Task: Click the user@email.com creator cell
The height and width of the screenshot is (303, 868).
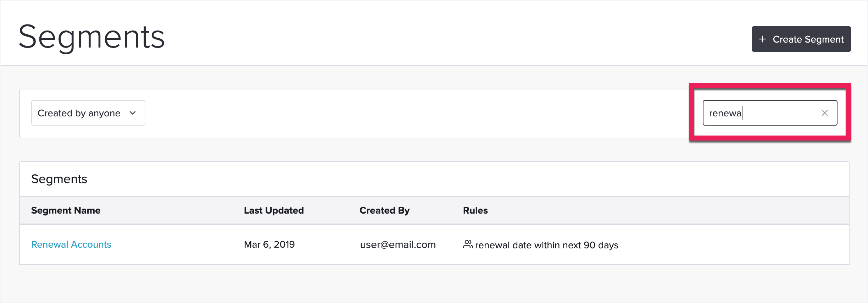Action: (x=398, y=245)
